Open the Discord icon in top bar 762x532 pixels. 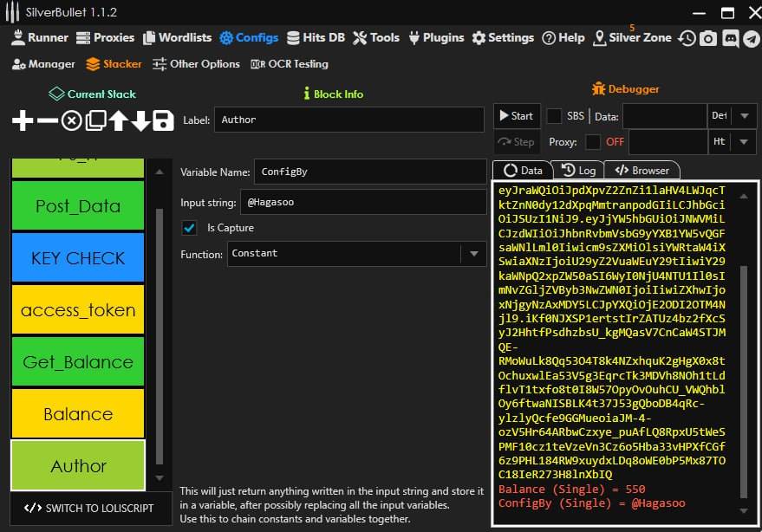(729, 38)
